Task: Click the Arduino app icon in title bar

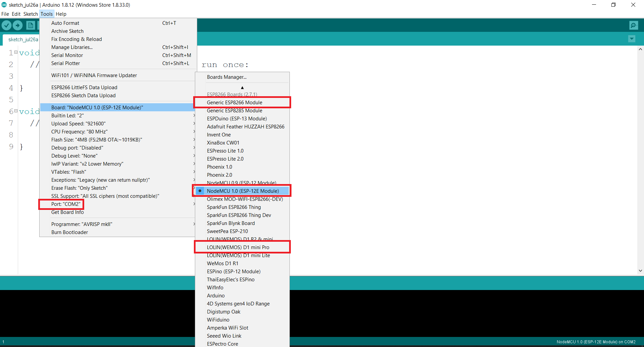Action: (4, 5)
